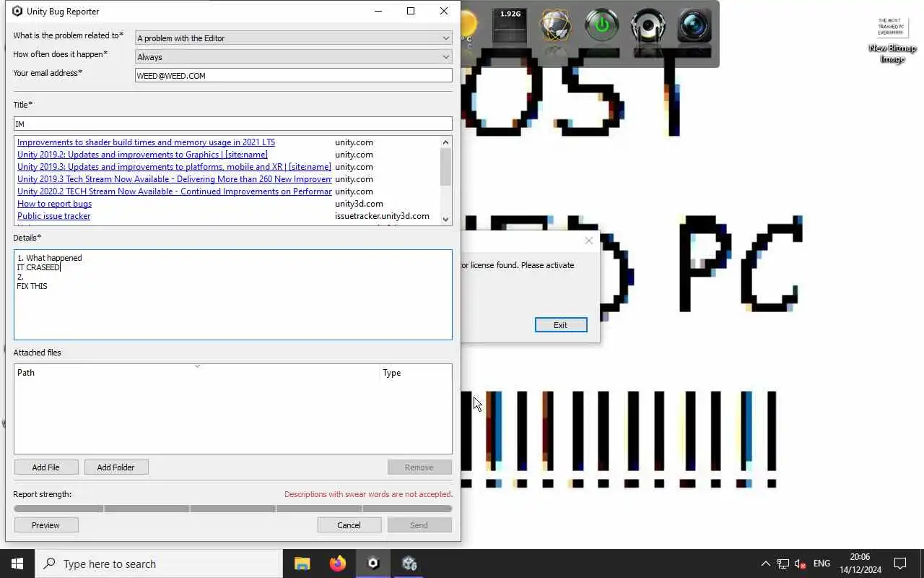This screenshot has height=578, width=924.
Task: Click the Add Folder button
Action: (115, 467)
